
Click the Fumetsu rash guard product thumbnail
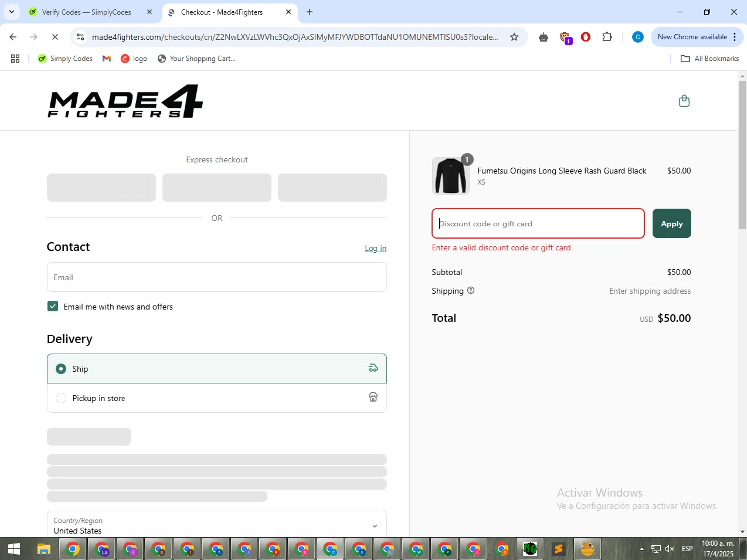pos(451,176)
